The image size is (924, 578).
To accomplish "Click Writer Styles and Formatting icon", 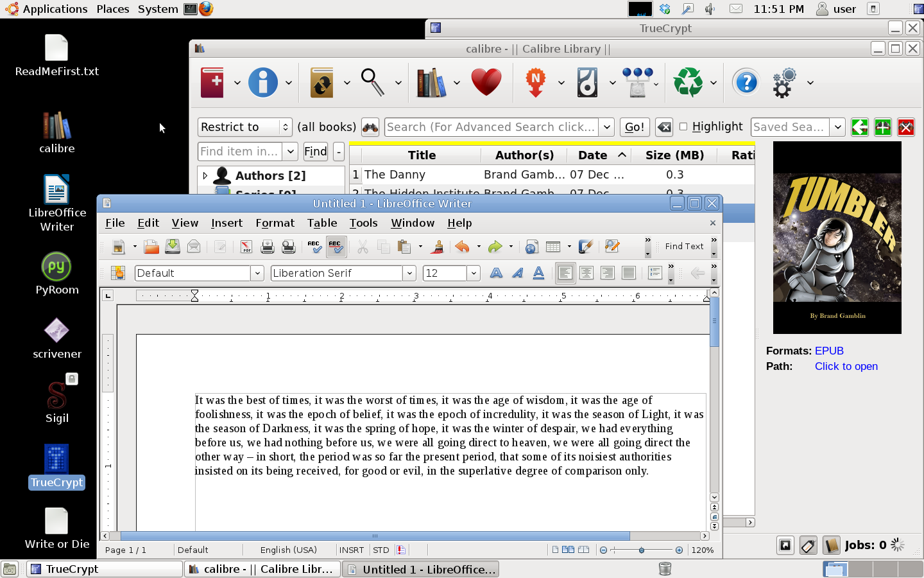I will click(117, 273).
